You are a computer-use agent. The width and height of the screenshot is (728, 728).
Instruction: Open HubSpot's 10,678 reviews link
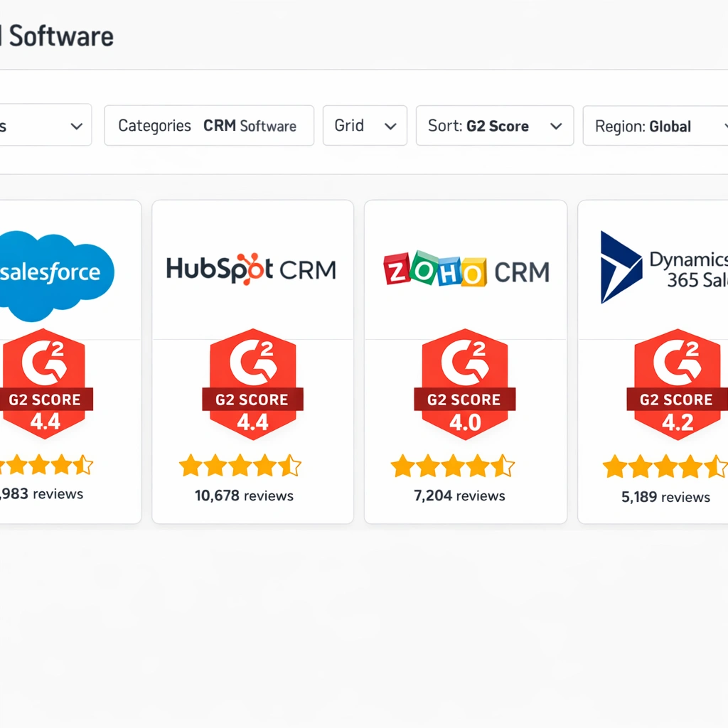[244, 496]
